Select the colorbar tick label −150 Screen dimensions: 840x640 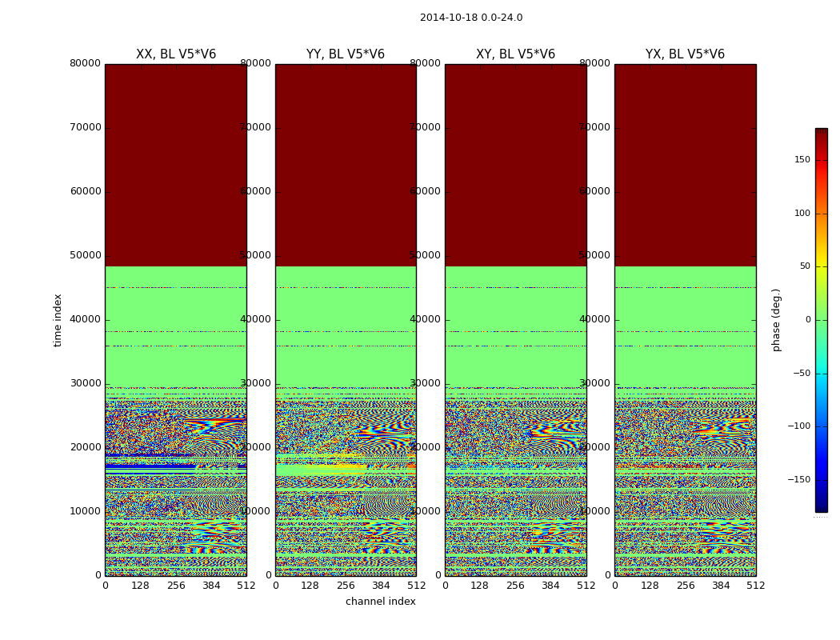799,480
